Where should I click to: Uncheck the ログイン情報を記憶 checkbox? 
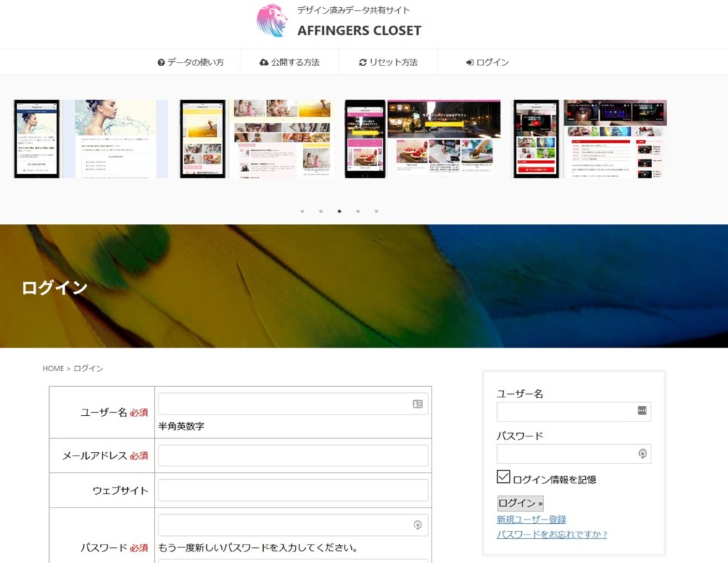point(503,477)
